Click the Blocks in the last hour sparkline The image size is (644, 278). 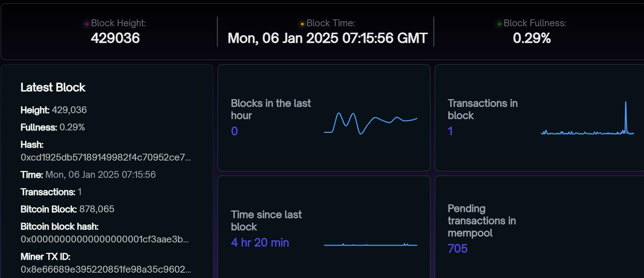pyautogui.click(x=370, y=123)
